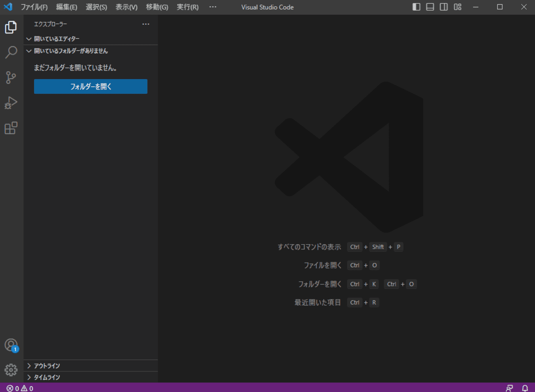Click the すべてのコマンドの表示 label
This screenshot has height=392, width=535.
point(309,247)
